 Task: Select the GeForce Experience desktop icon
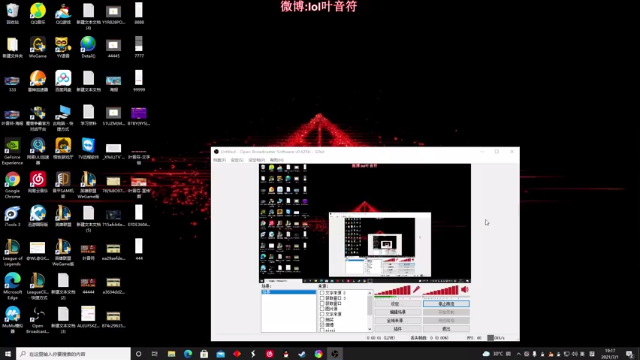coord(12,151)
